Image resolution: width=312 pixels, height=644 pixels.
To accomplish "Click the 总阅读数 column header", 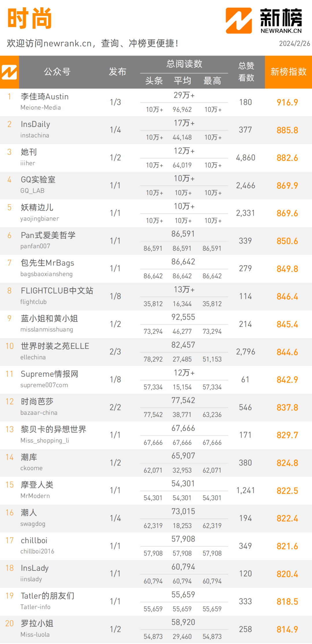I will pos(184,64).
